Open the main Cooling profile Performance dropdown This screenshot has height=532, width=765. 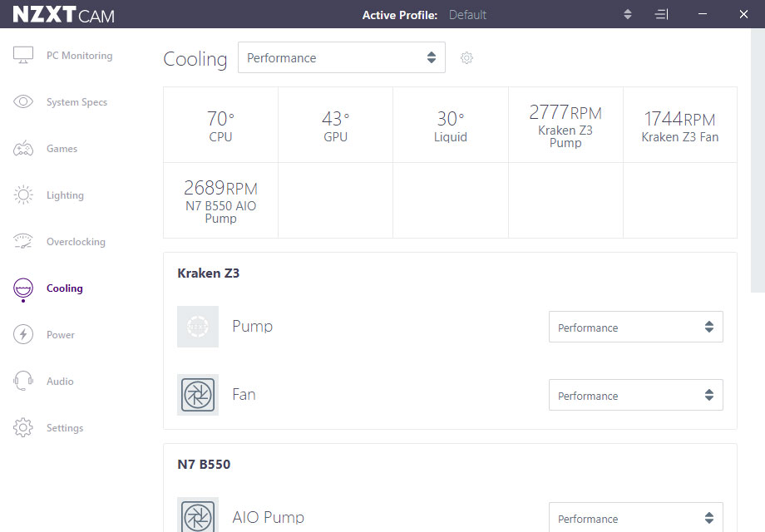(342, 57)
